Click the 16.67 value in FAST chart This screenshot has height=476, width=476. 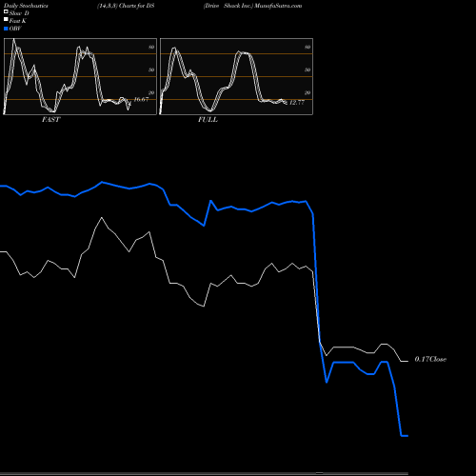point(141,99)
